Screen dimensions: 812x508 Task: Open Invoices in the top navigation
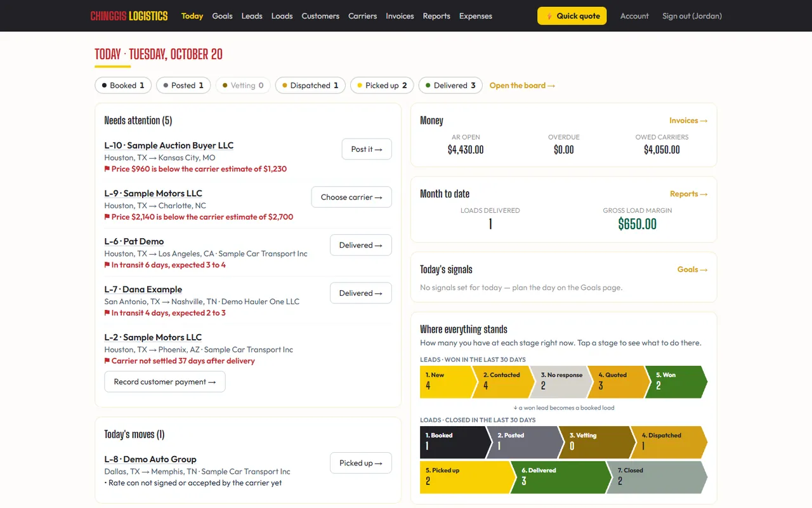point(400,16)
